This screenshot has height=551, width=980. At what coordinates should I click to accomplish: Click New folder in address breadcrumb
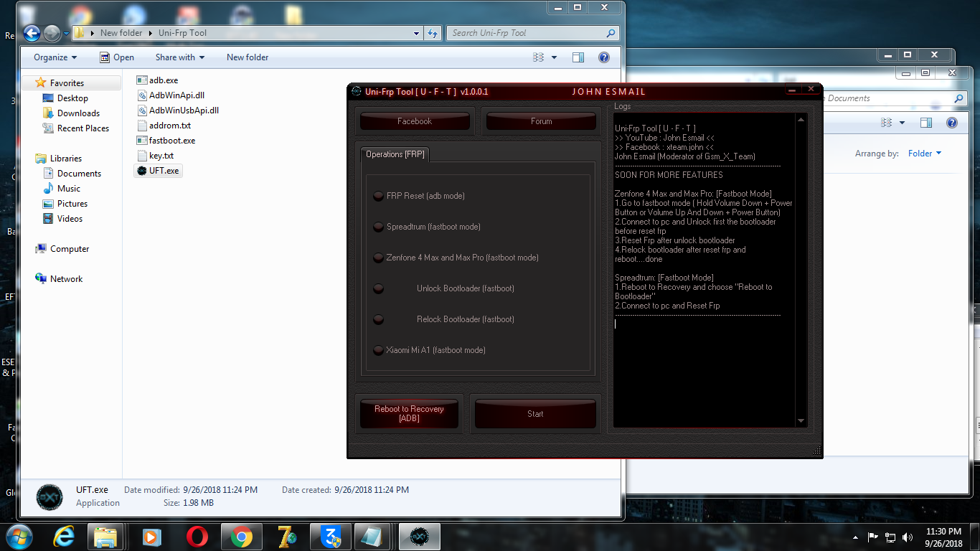121,33
